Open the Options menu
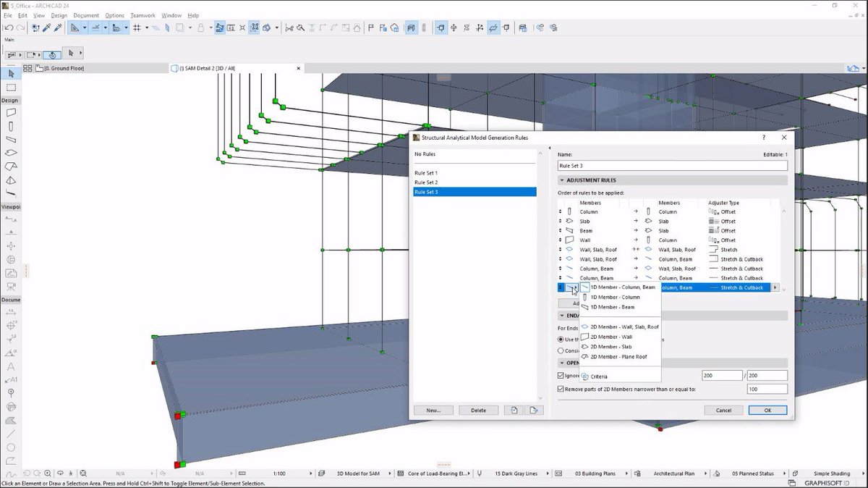The height and width of the screenshot is (488, 868). tap(114, 14)
